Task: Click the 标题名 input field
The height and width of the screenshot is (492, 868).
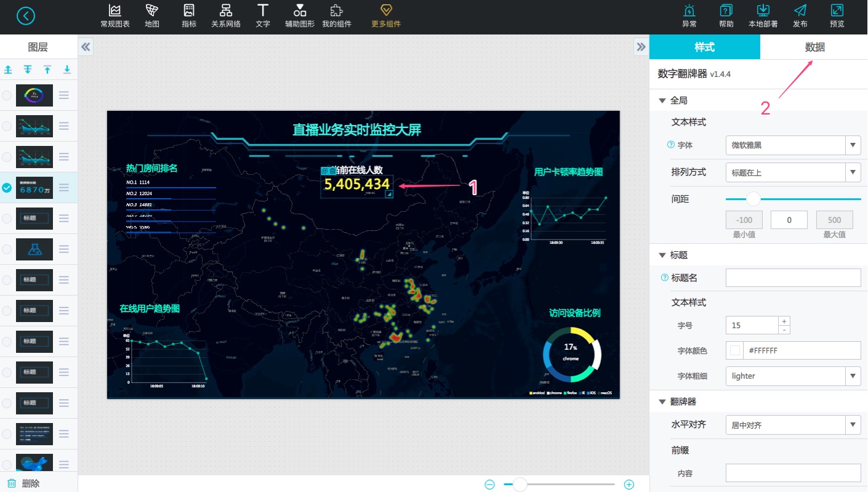Action: 793,278
